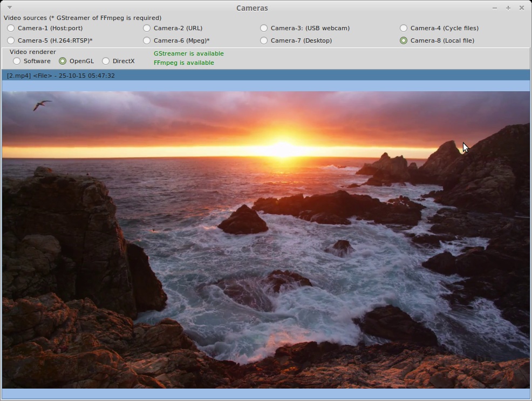Choose the Camera-2 (URL) radio option
This screenshot has width=532, height=401.
pos(147,28)
